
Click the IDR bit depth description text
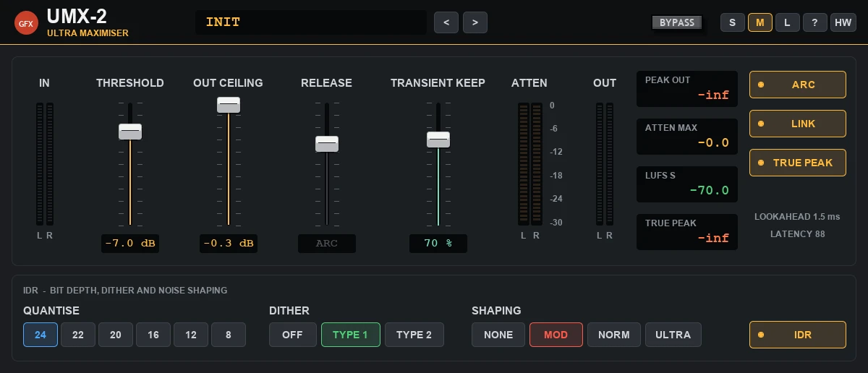(125, 291)
